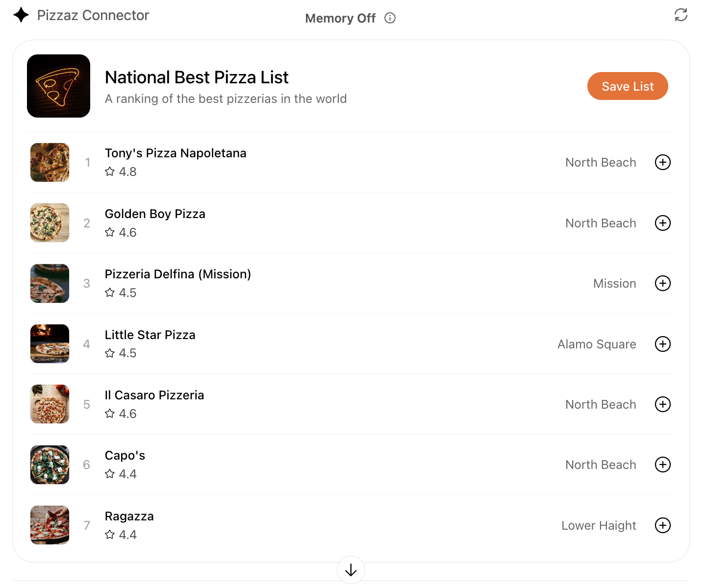The width and height of the screenshot is (706, 588).
Task: Click the refresh icon in the top corner
Action: 681,15
